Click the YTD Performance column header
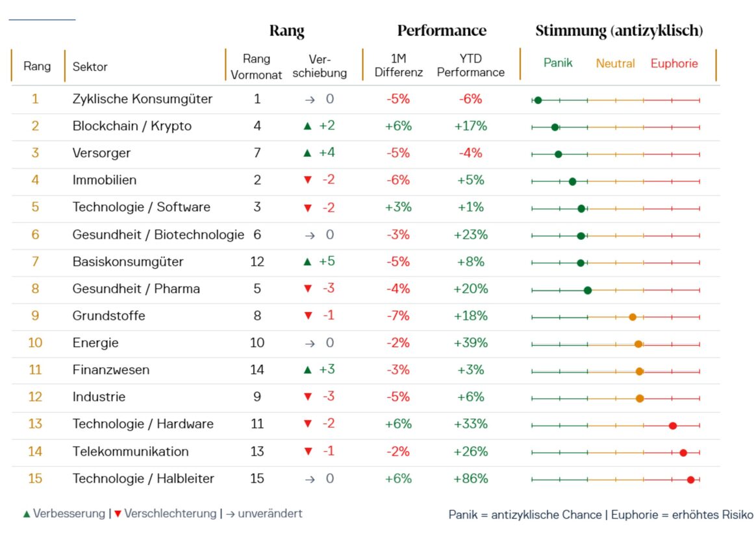The image size is (756, 546). [471, 66]
